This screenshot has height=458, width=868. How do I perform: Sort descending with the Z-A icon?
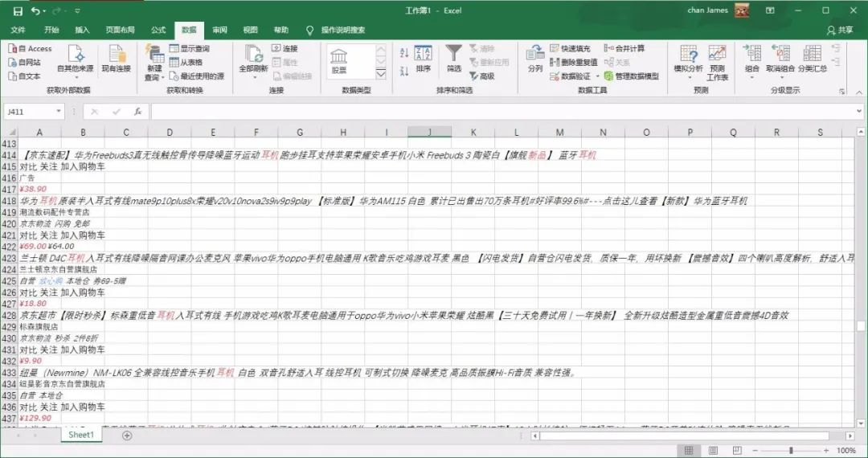[x=404, y=71]
